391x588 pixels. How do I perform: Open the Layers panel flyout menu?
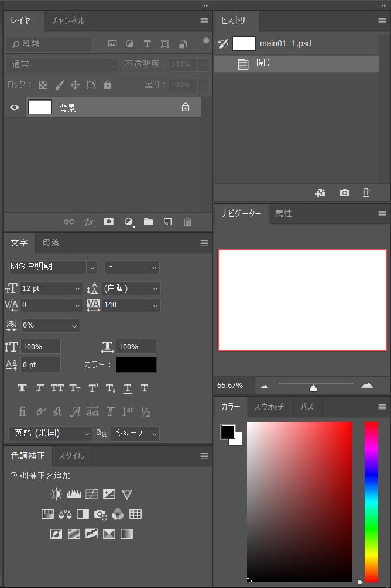coord(204,20)
